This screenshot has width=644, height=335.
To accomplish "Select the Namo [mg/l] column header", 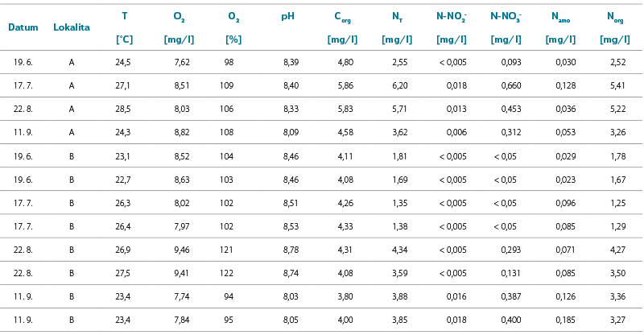I will click(560, 27).
